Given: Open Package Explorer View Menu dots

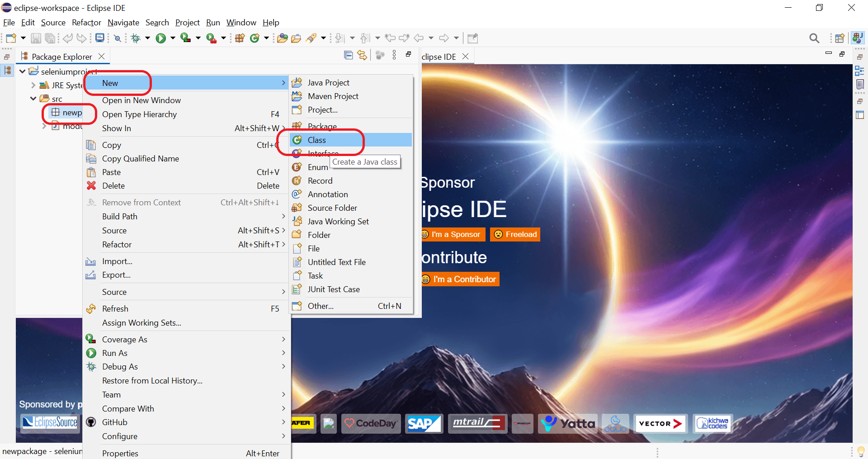Looking at the screenshot, I should tap(394, 55).
